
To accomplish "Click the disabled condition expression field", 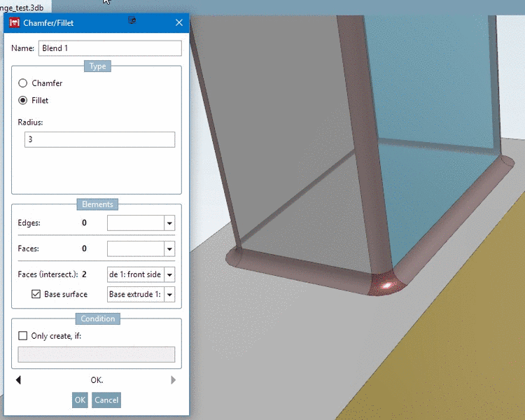I will 97,354.
